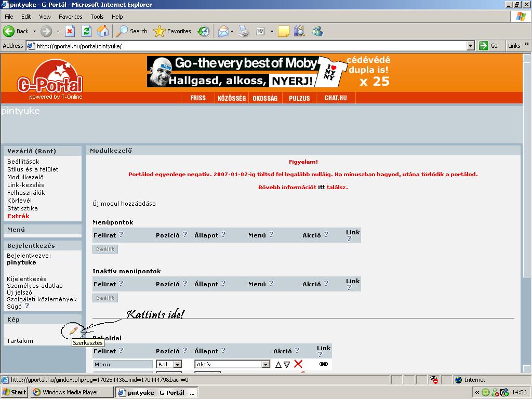The width and height of the screenshot is (532, 399).
Task: Click the Új modul hozzáadása link
Action: click(124, 203)
